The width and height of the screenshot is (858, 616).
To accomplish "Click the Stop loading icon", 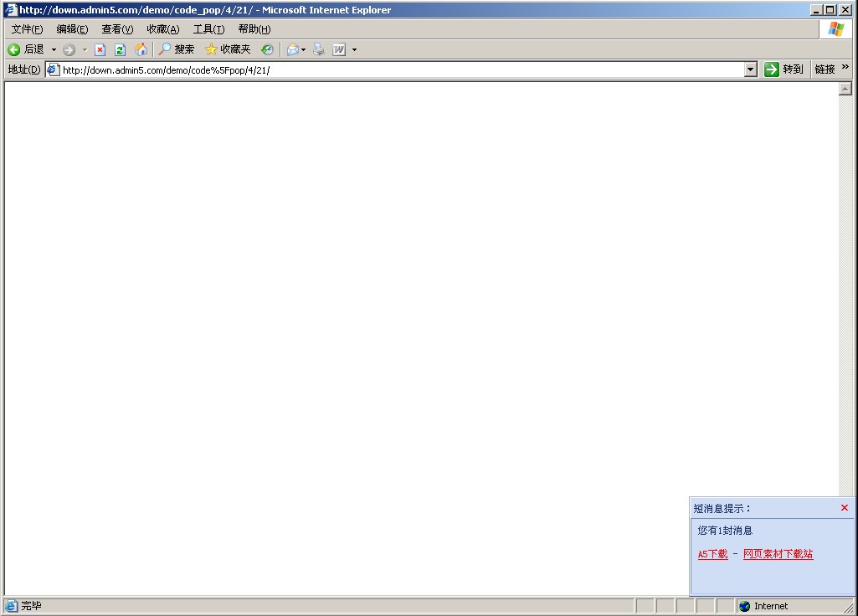I will point(100,49).
